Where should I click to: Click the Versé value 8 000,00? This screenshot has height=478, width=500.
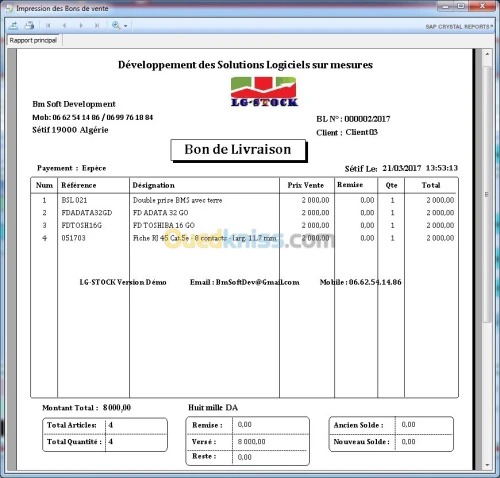(x=252, y=442)
